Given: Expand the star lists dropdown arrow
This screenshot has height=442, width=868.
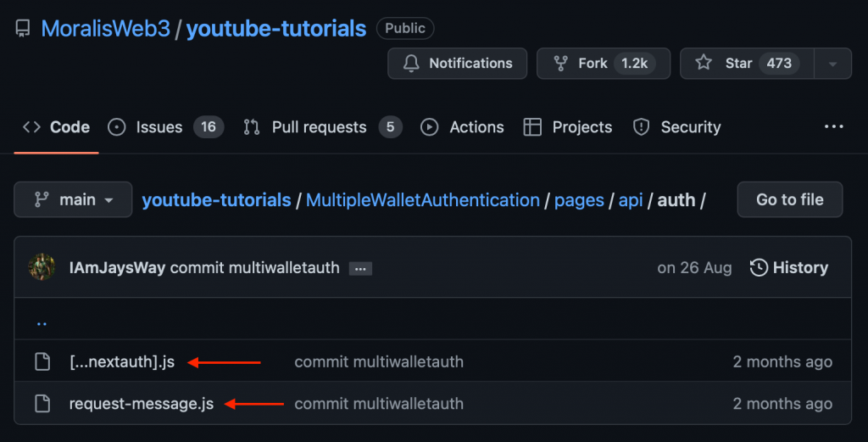Looking at the screenshot, I should tap(832, 64).
